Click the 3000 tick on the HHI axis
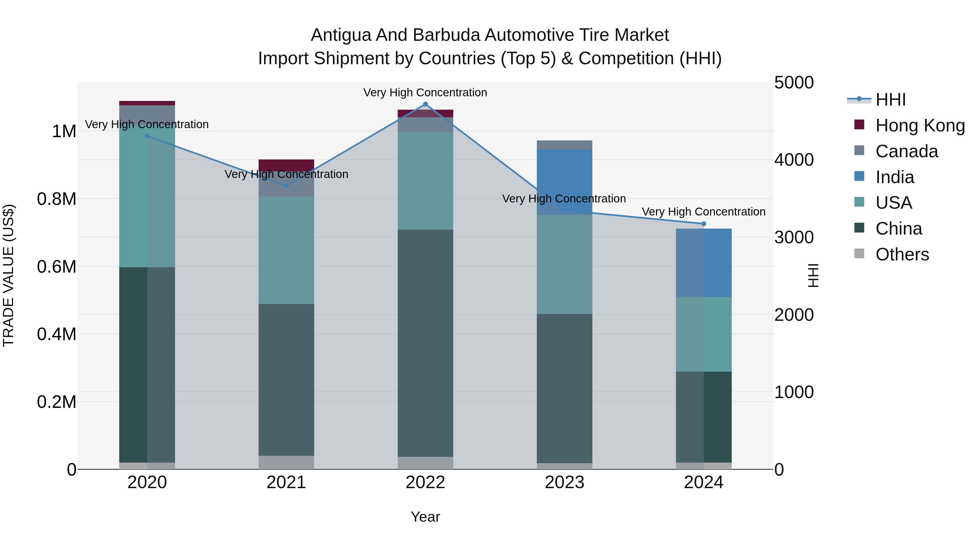980x551 pixels. (794, 238)
